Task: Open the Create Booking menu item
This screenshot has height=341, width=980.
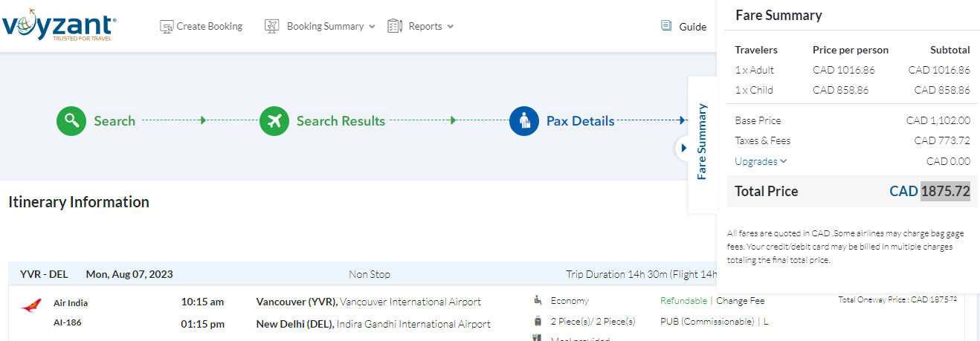Action: [209, 27]
